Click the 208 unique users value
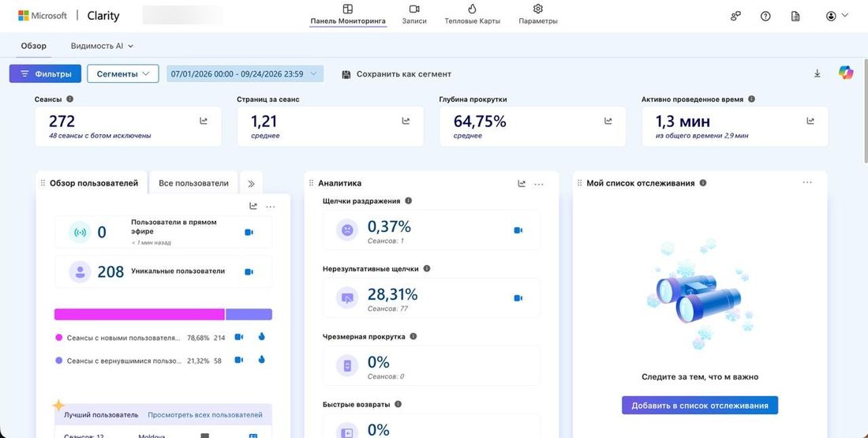868x438 pixels. (x=110, y=272)
